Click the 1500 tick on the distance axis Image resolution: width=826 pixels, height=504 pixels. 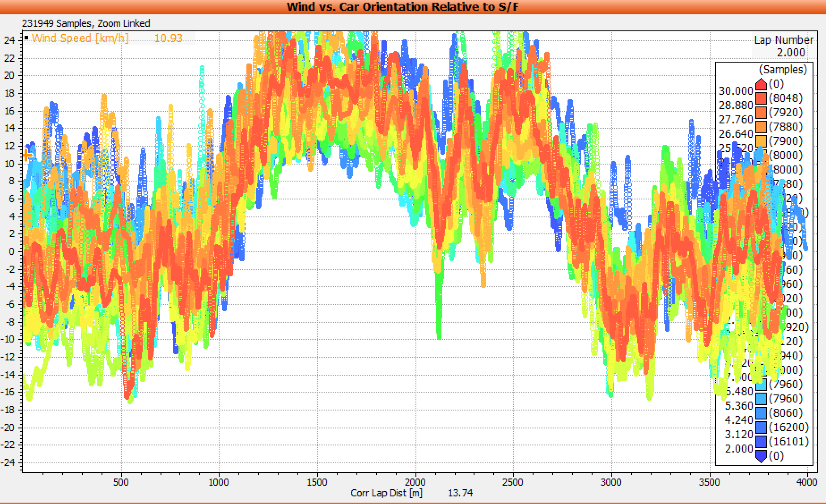[x=317, y=482]
